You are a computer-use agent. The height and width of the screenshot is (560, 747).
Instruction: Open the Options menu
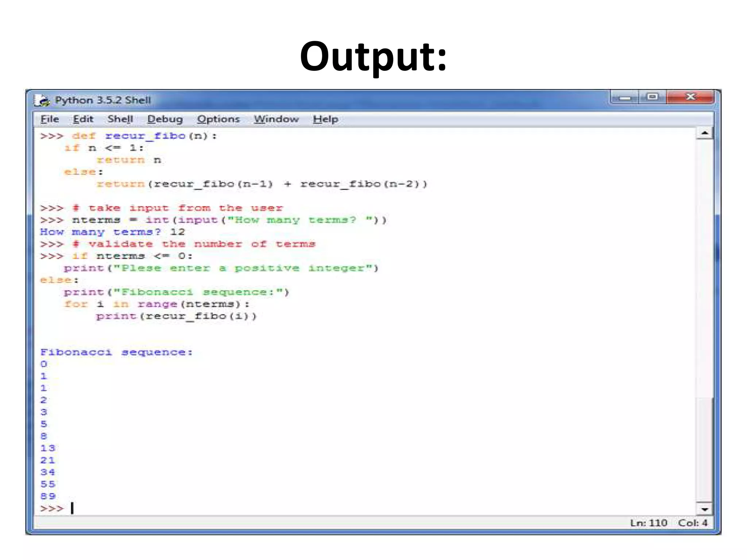[x=218, y=119]
